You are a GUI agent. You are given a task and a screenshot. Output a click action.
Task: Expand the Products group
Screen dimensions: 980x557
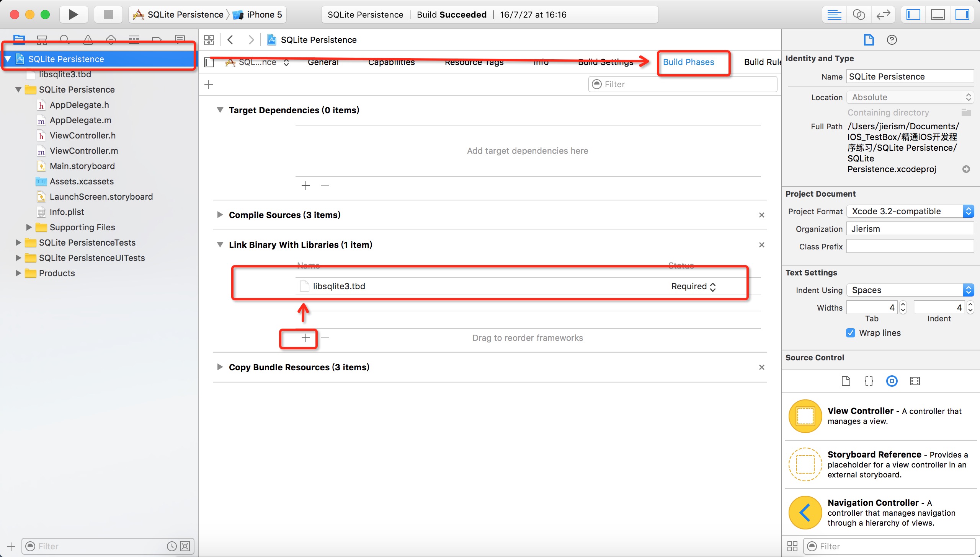pyautogui.click(x=18, y=273)
